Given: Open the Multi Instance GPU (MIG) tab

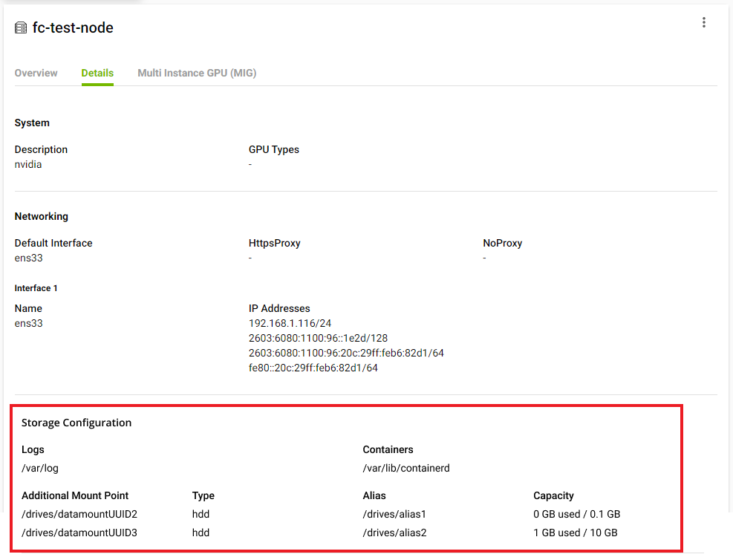Looking at the screenshot, I should [197, 73].
